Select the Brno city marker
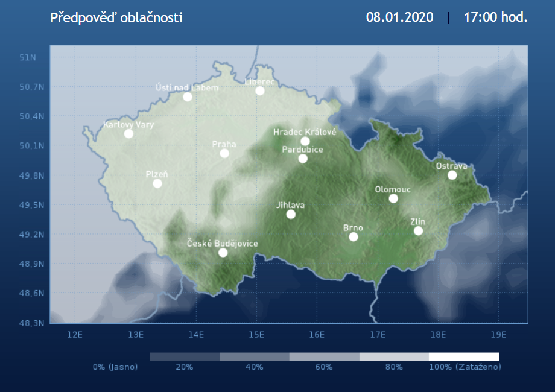Viewport: 555px width, 392px height. 354,236
